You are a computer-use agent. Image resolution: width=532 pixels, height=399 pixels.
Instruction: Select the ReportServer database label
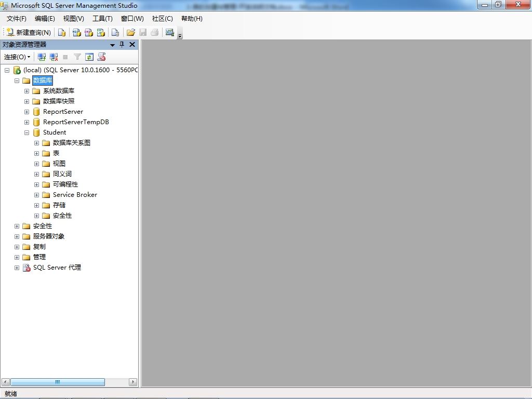(63, 112)
